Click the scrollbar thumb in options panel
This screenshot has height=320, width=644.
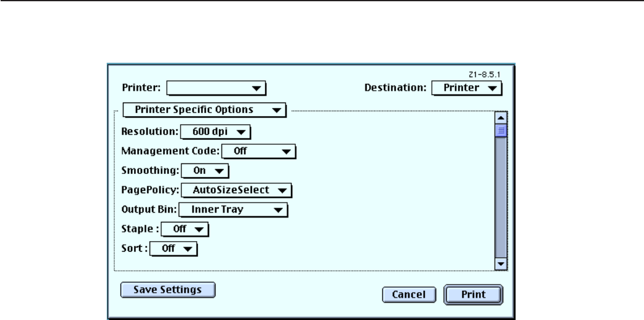[x=500, y=130]
